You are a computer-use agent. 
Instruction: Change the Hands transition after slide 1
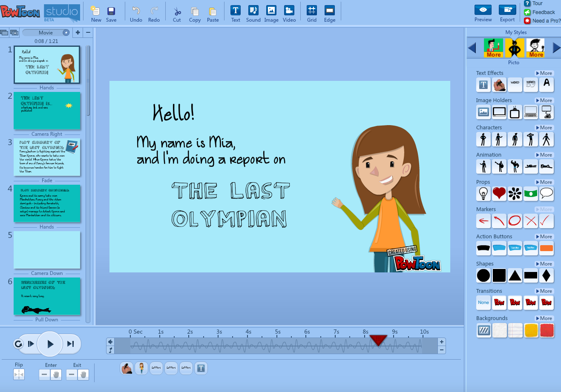(x=47, y=88)
